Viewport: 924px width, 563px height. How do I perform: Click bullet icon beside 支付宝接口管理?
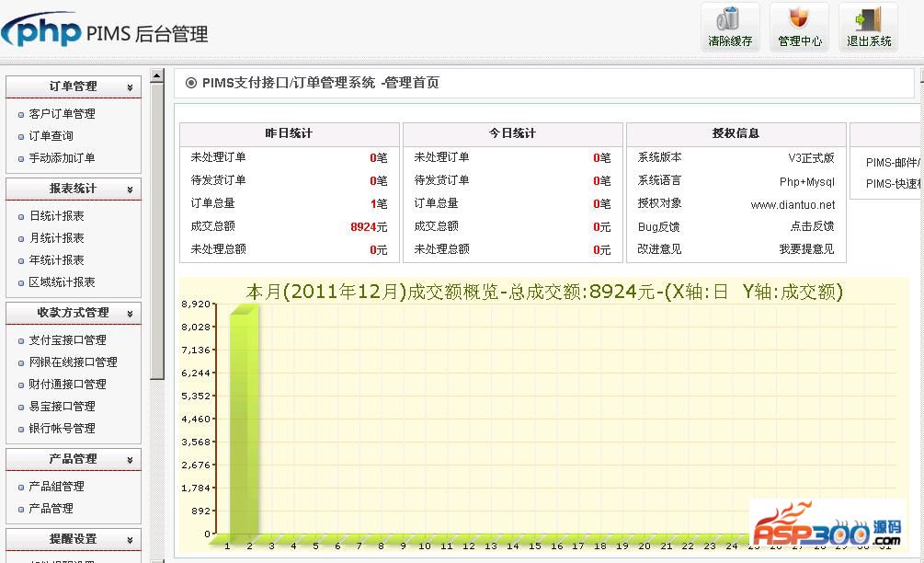coord(21,341)
